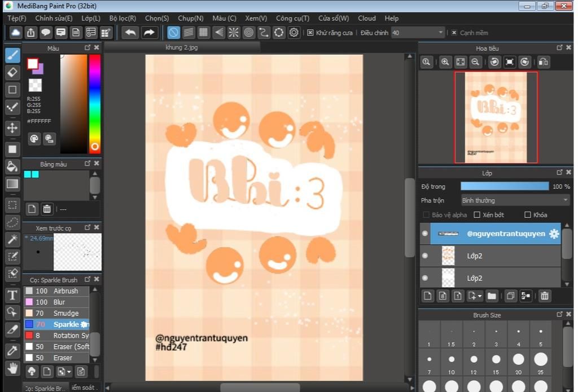
Task: Toggle Bảo vệ alpha checkbox
Action: click(426, 215)
